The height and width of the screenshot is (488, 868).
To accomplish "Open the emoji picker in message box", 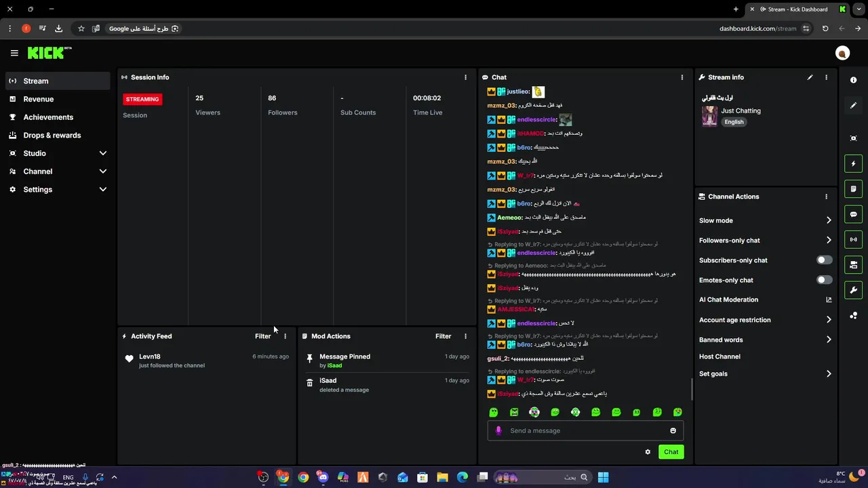I will click(x=673, y=430).
